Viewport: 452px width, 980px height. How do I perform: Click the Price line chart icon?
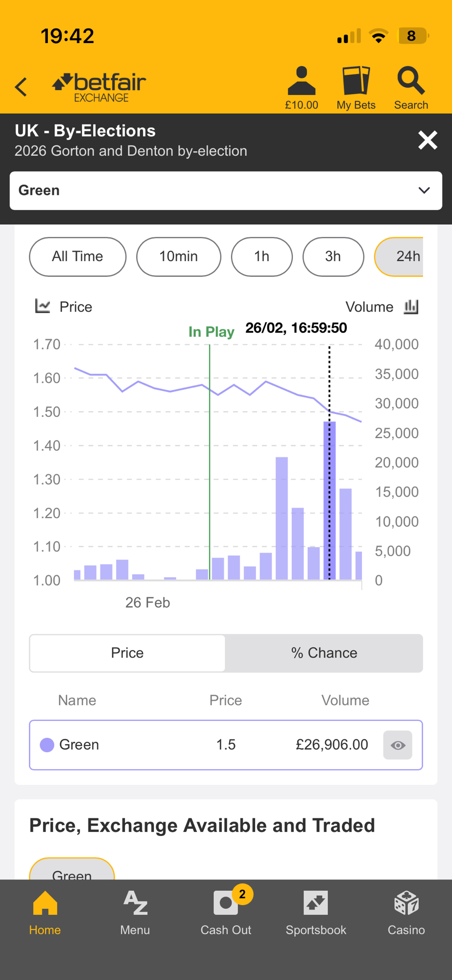point(43,307)
